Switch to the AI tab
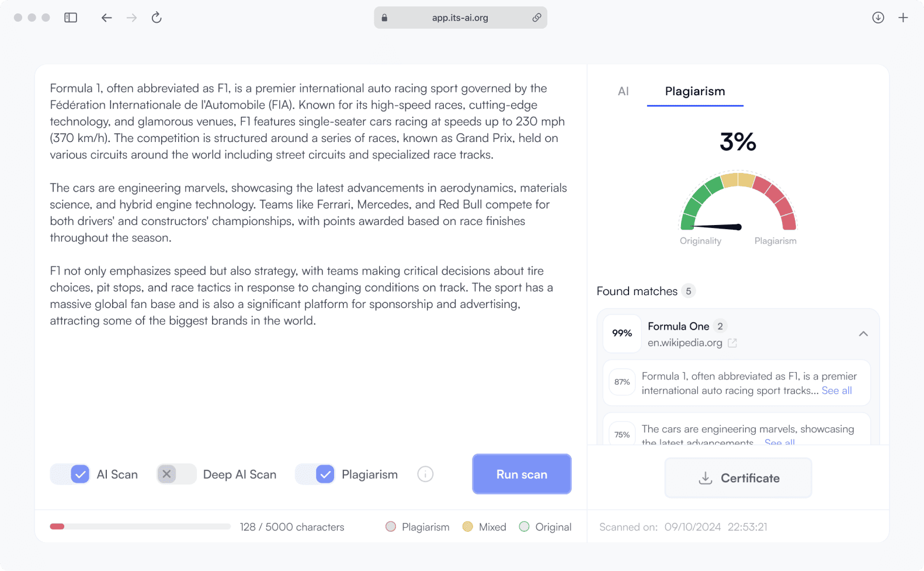 (x=623, y=91)
